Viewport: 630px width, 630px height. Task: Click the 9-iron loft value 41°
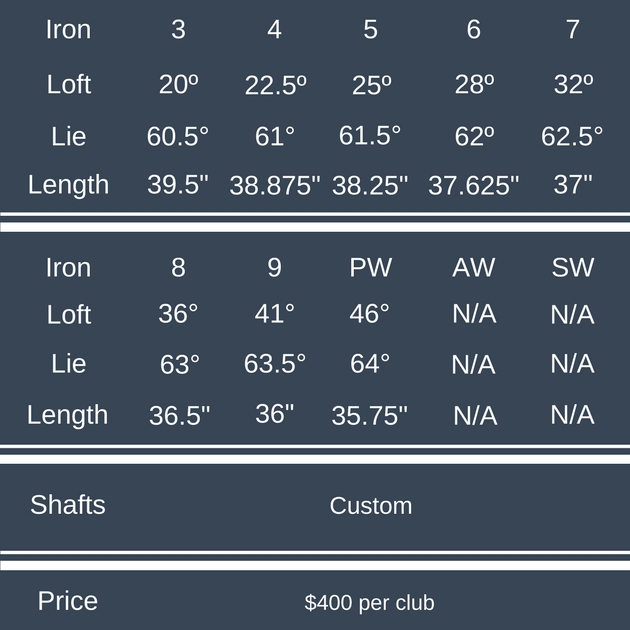[x=275, y=314]
